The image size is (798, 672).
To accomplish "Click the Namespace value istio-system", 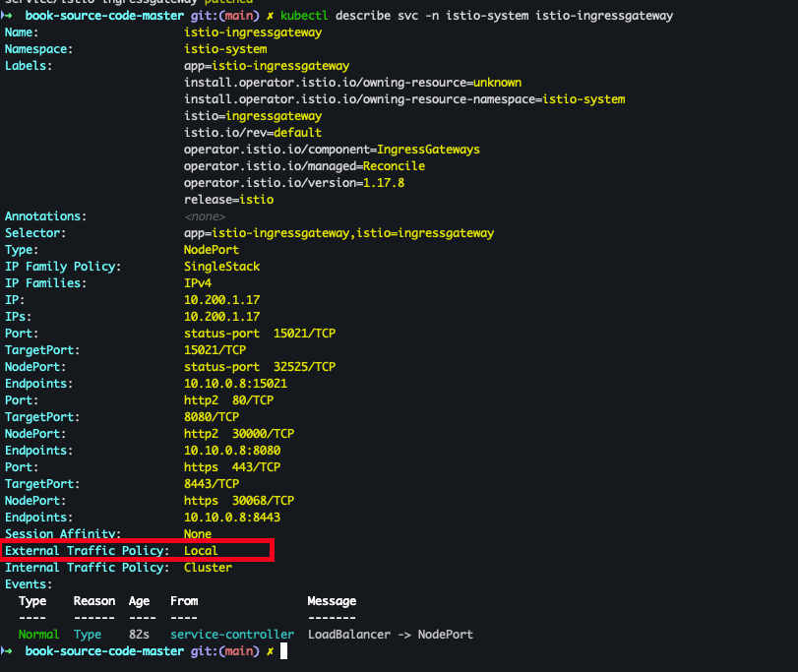I will pyautogui.click(x=225, y=49).
